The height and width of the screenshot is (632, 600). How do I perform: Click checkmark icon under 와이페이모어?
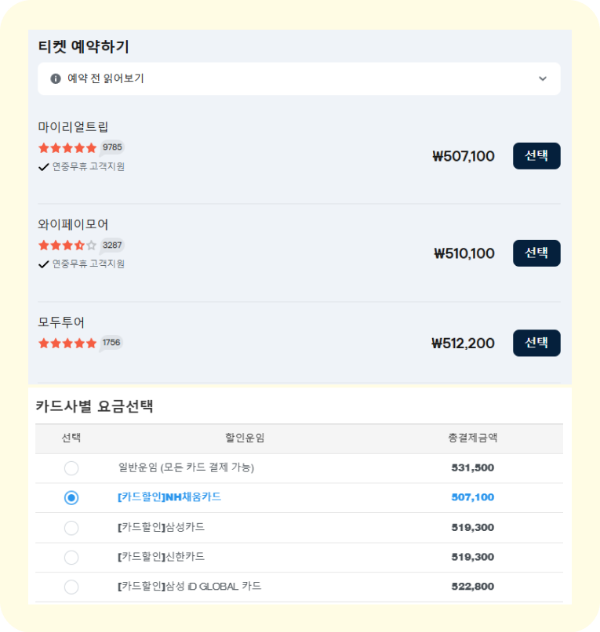(43, 265)
